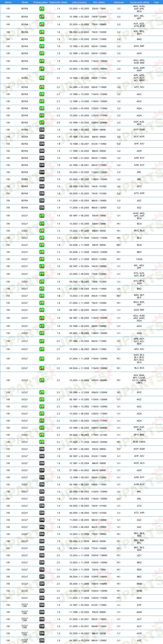Select the 90kW / 122KM power cell

click(x=99, y=259)
